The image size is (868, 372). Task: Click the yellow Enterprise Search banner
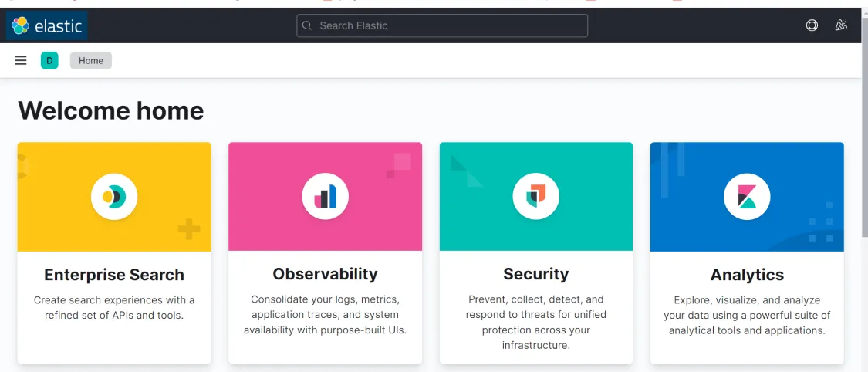pyautogui.click(x=114, y=197)
